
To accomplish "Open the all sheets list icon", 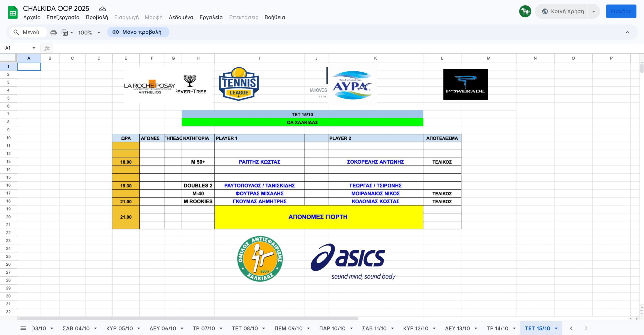I will click(x=23, y=328).
